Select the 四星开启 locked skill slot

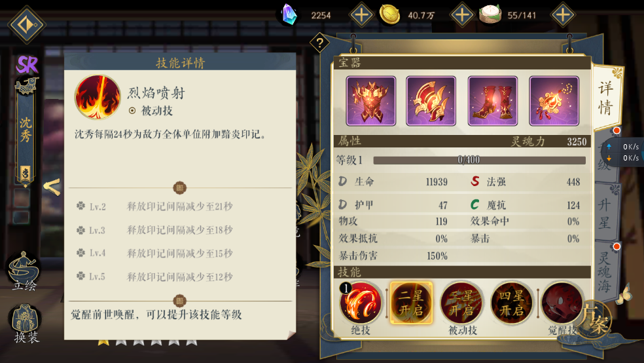[512, 303]
